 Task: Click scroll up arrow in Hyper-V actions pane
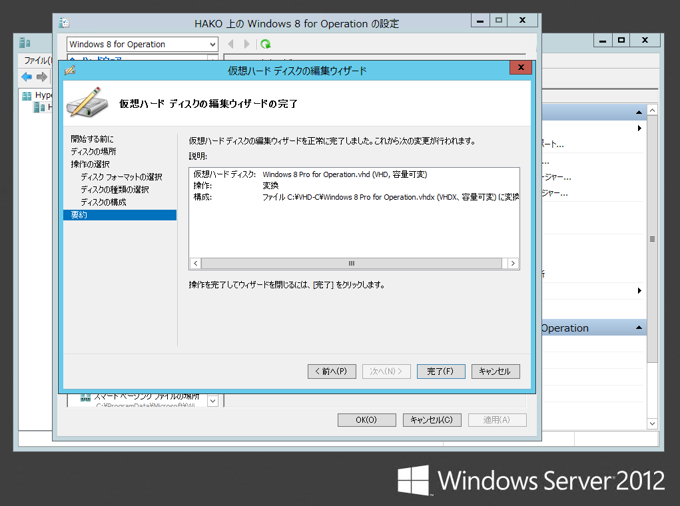[x=652, y=111]
